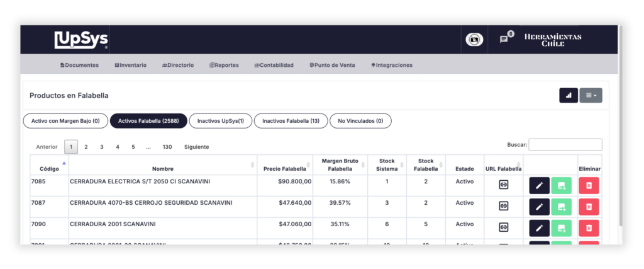Click green image button for product 7085

click(x=561, y=185)
